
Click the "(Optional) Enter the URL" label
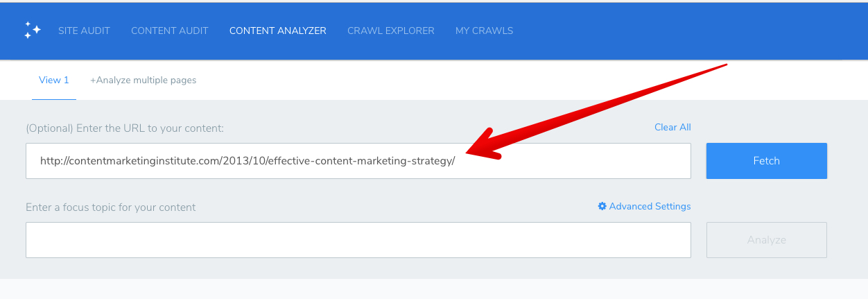tap(125, 128)
